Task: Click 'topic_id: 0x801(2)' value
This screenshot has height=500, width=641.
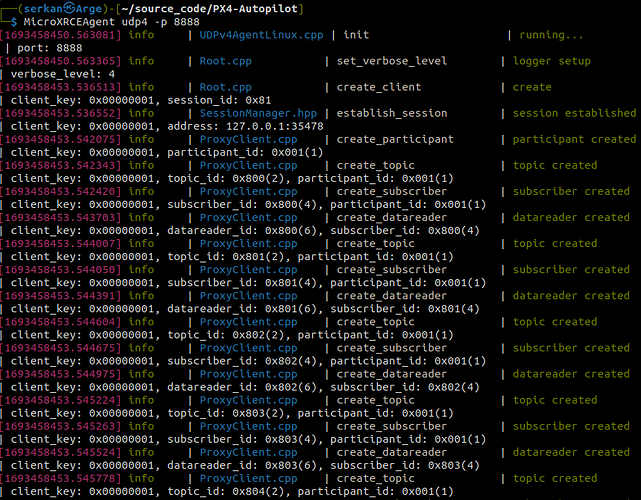Action: (x=226, y=257)
